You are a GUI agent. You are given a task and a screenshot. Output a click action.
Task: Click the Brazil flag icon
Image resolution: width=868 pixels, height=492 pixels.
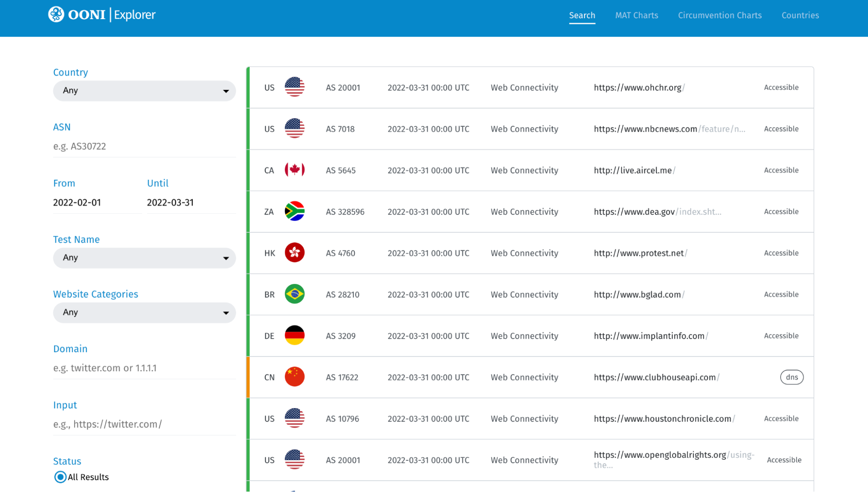(x=294, y=294)
